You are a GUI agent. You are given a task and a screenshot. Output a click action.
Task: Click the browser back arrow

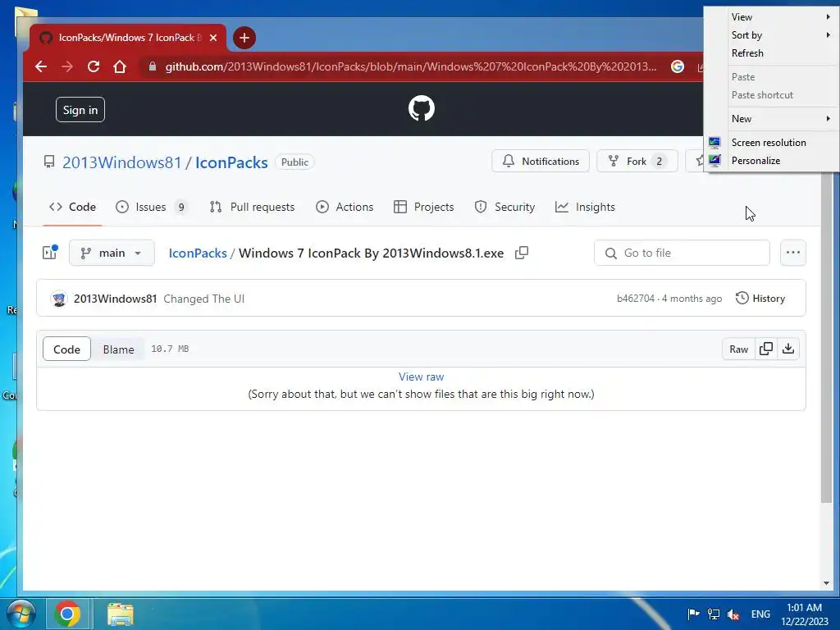click(x=41, y=66)
